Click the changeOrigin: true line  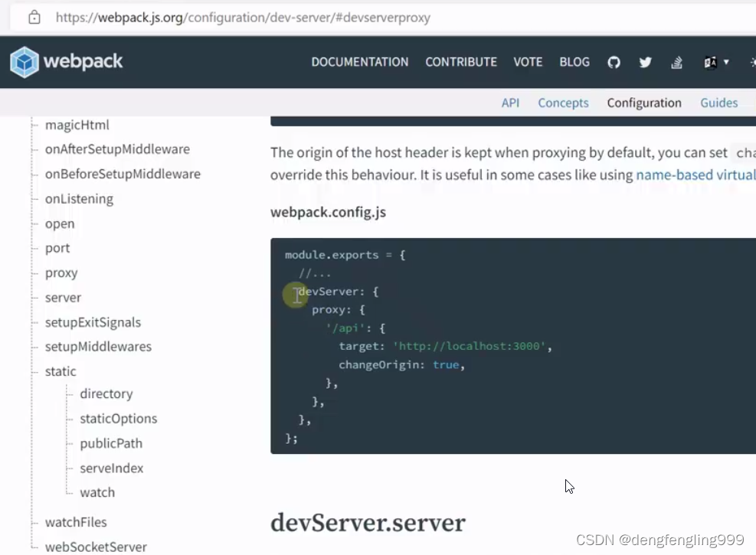click(x=401, y=364)
